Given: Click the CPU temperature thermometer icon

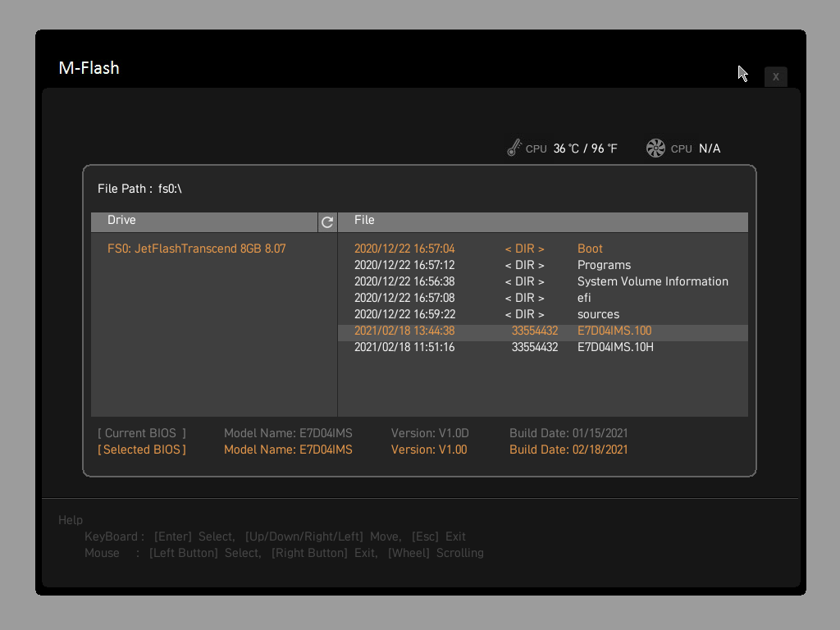Looking at the screenshot, I should coord(514,148).
